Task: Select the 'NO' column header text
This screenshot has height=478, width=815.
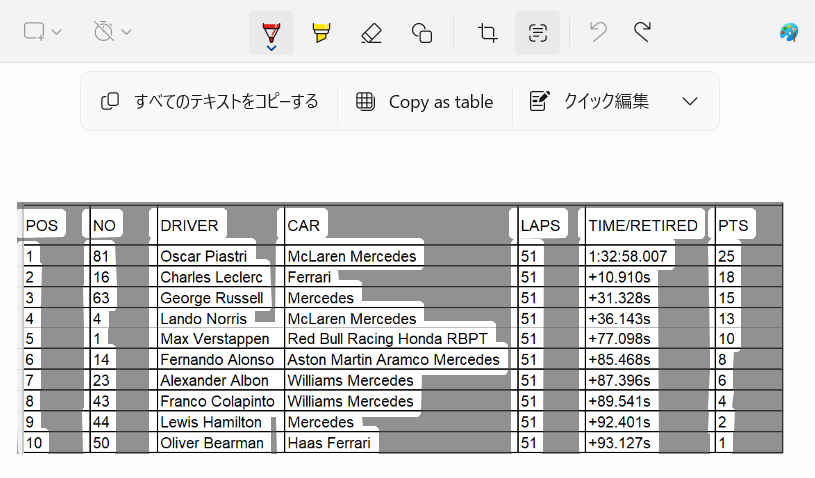Action: pos(104,225)
